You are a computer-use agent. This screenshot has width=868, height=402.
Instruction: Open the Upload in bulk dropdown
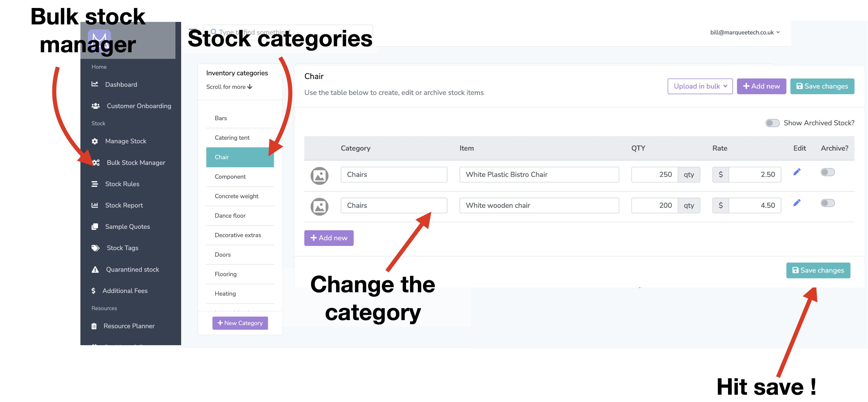pyautogui.click(x=700, y=86)
